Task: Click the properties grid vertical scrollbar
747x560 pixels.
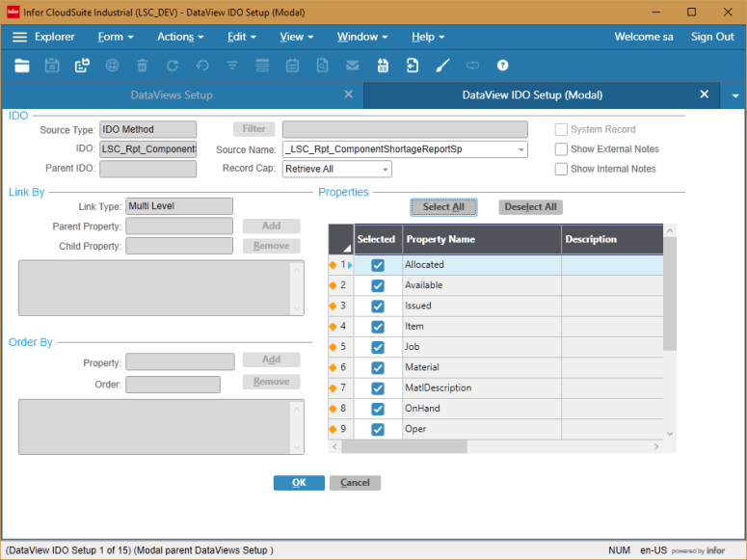Action: 670,294
